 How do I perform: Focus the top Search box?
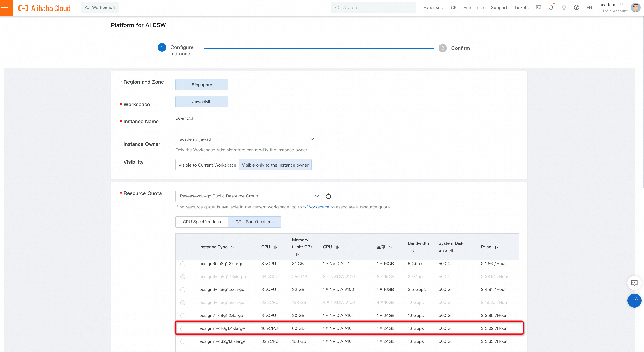coord(373,7)
